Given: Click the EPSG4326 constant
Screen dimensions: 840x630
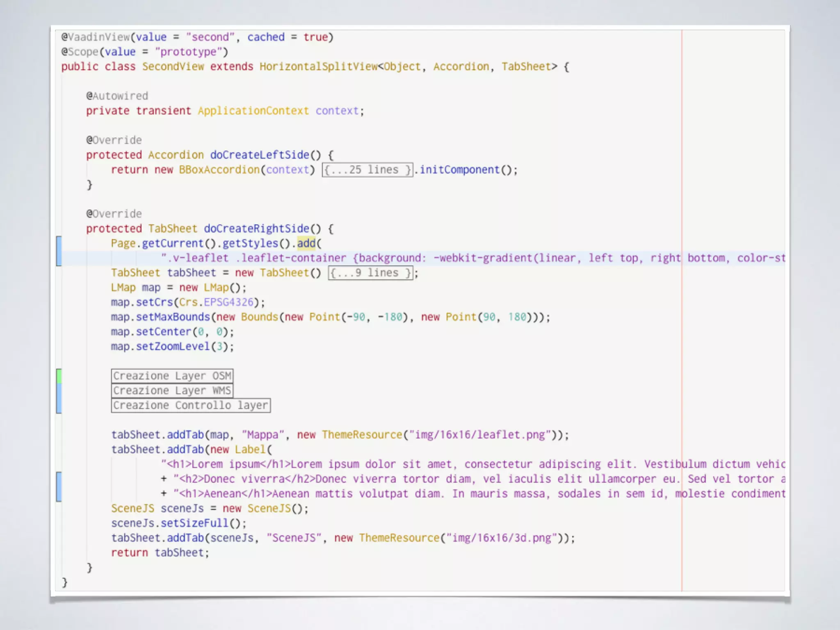Looking at the screenshot, I should click(228, 302).
